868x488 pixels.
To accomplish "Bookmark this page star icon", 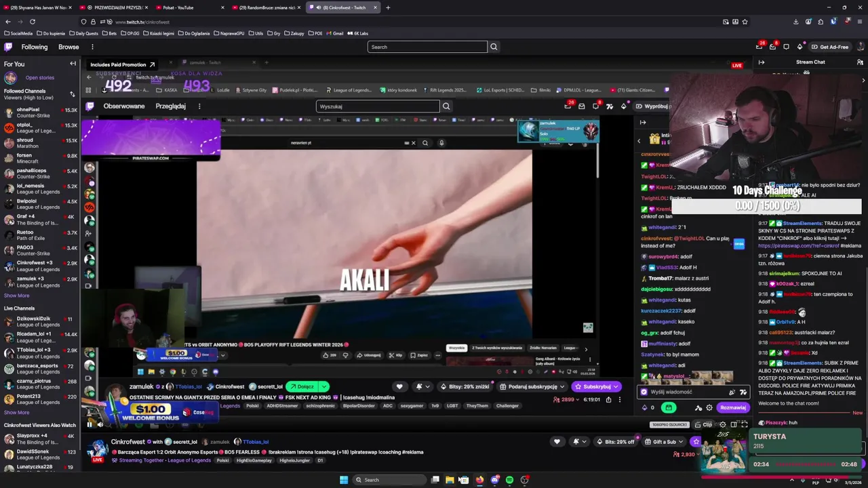I will (x=745, y=22).
